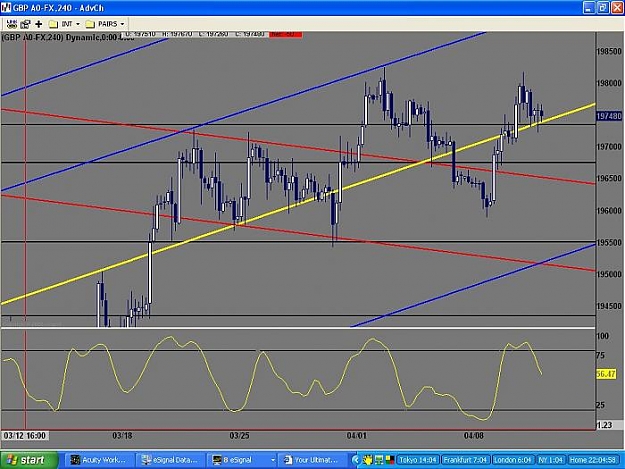Expand hidden system tray icons arrow

pos(356,460)
